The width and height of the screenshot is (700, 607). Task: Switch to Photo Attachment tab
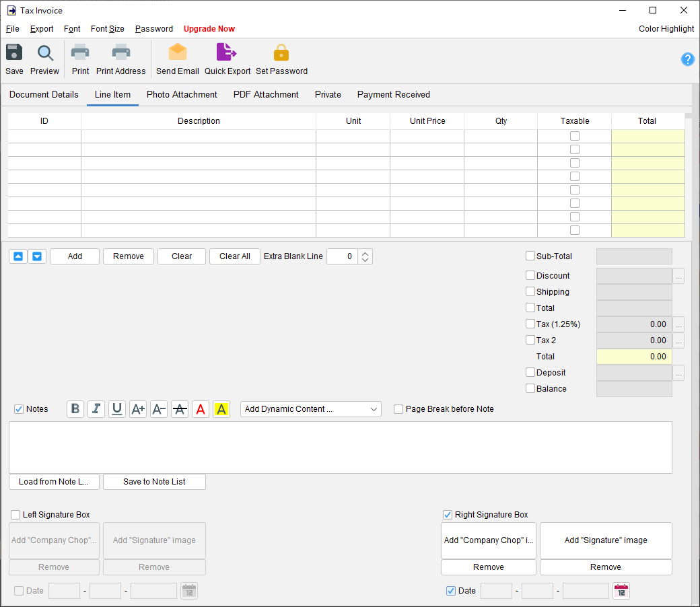[182, 95]
